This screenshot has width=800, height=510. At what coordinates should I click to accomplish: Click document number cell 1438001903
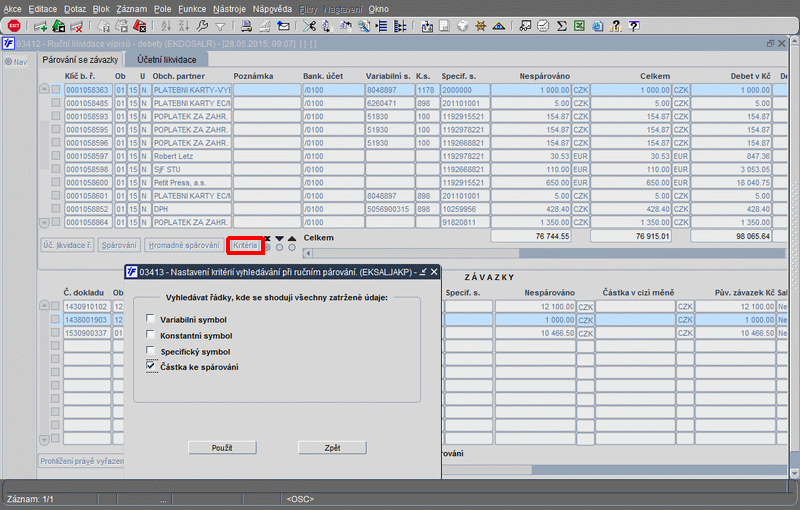click(x=87, y=320)
